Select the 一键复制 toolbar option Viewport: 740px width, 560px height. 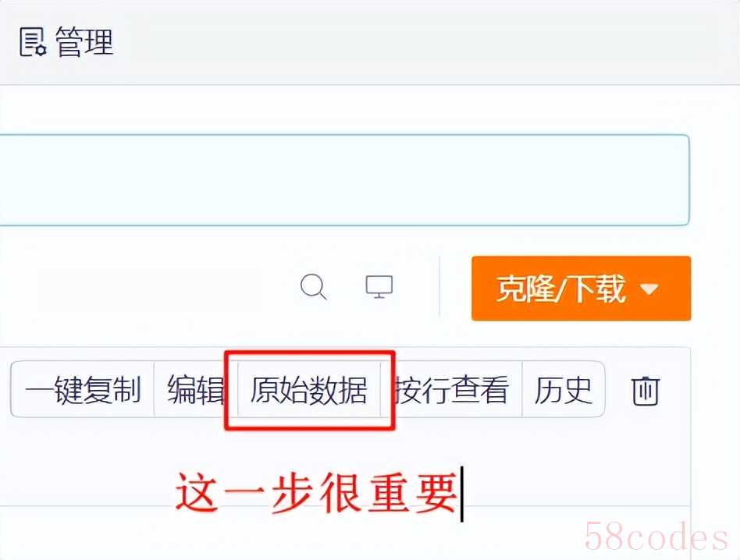83,389
